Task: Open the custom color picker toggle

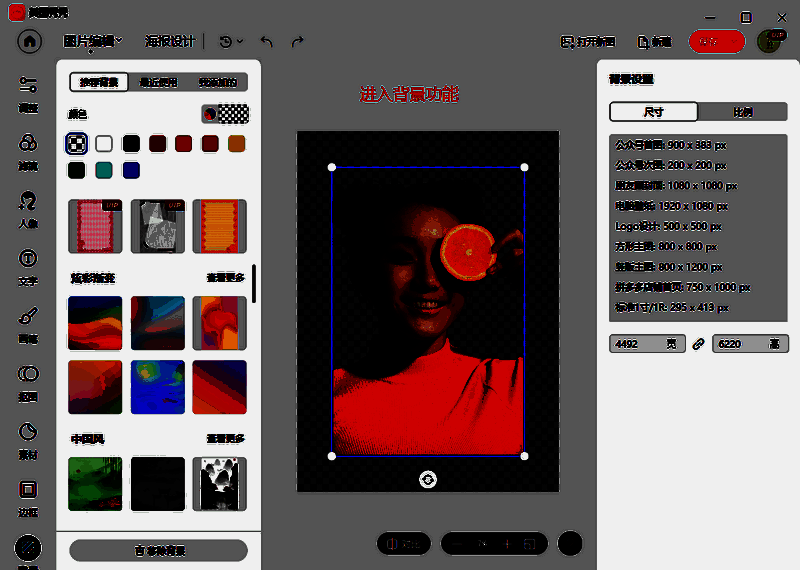Action: coord(225,114)
